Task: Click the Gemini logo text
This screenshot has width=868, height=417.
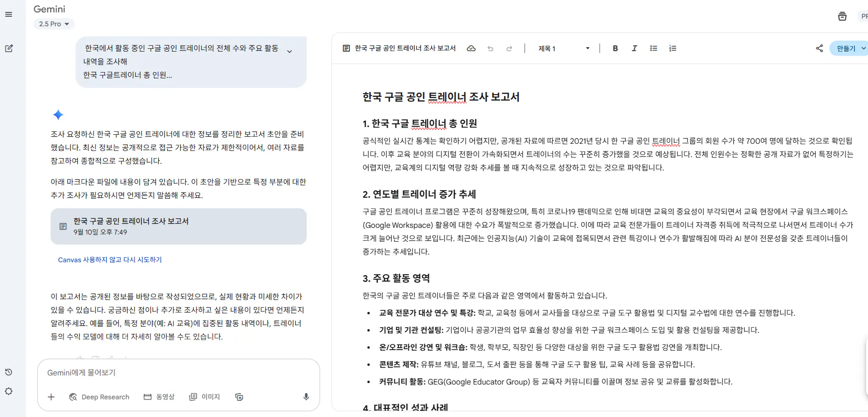Action: [49, 9]
